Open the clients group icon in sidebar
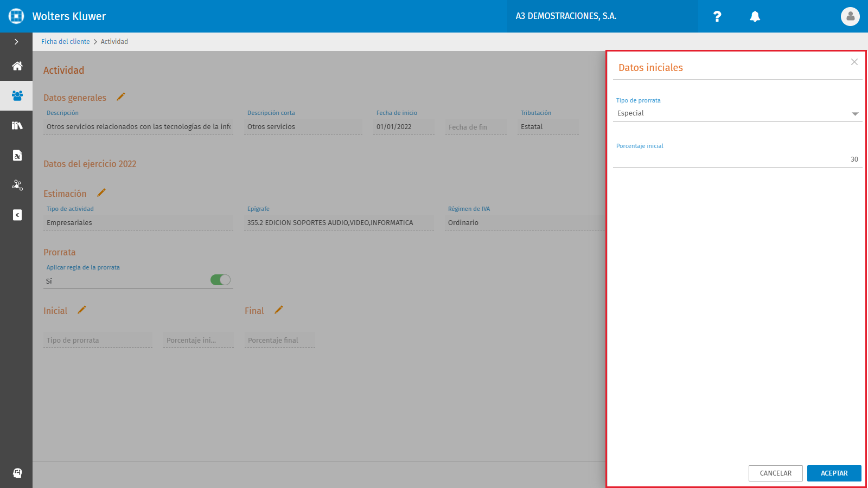Image resolution: width=868 pixels, height=488 pixels. (x=17, y=95)
